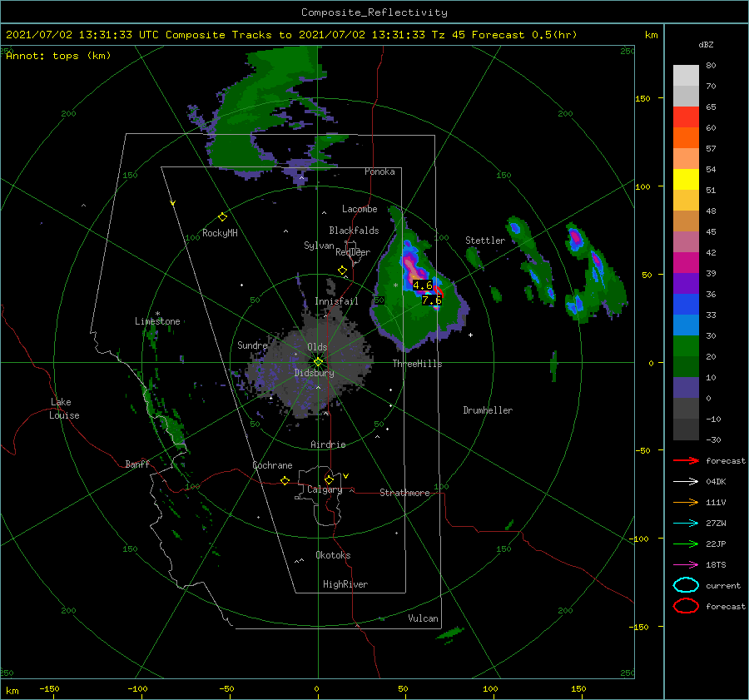
Task: Click the Stettler town label
Action: pyautogui.click(x=485, y=241)
